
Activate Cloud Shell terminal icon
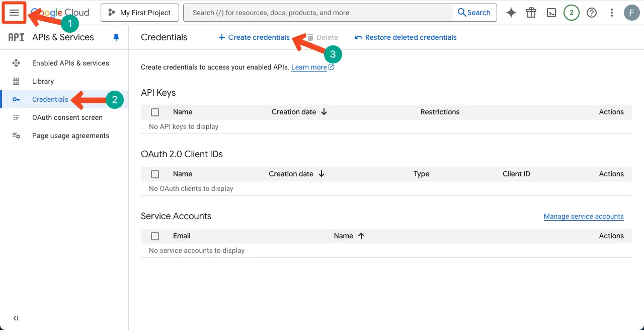[x=551, y=13]
